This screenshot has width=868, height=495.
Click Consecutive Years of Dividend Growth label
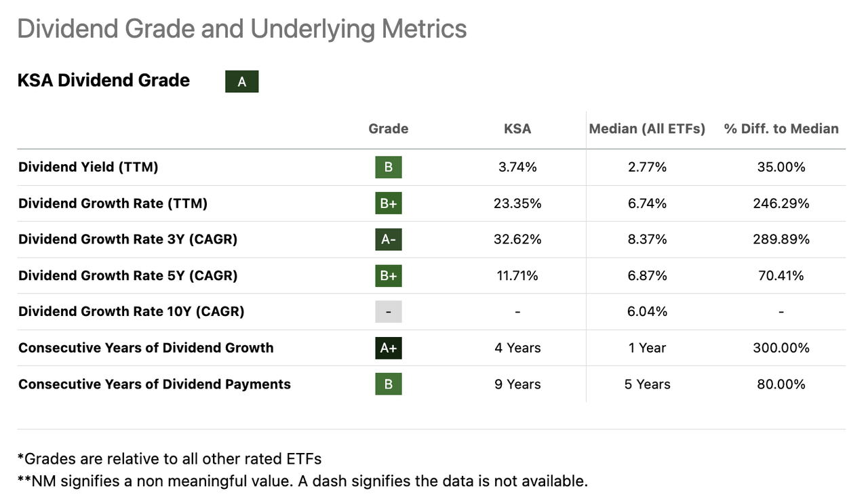point(146,348)
